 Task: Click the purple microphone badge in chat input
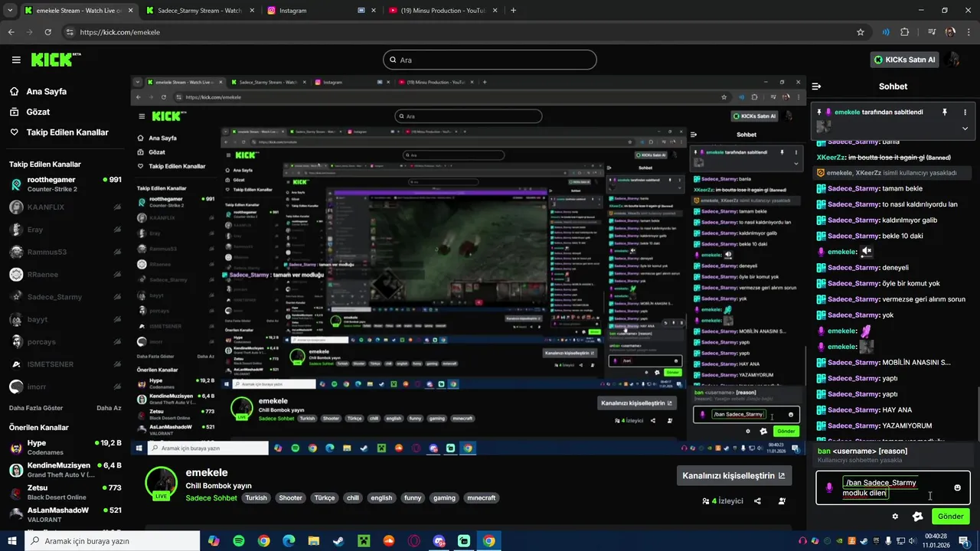click(x=830, y=488)
